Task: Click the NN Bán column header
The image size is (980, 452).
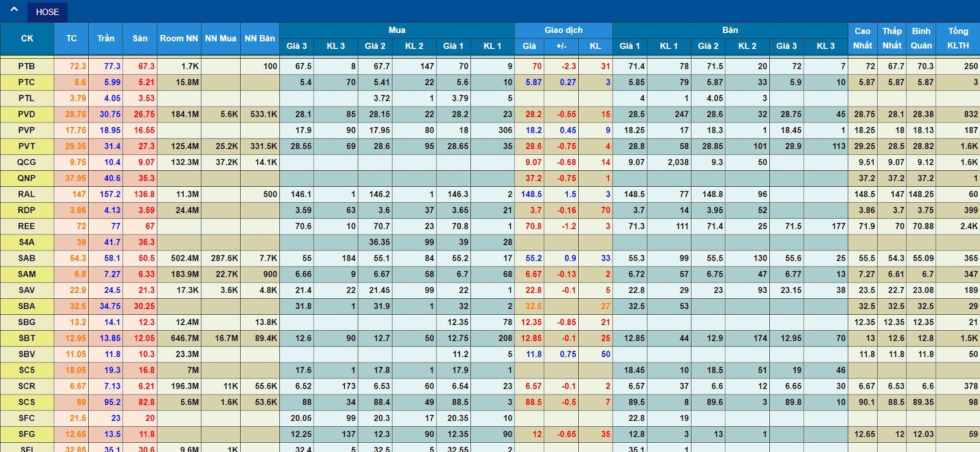Action: click(260, 39)
